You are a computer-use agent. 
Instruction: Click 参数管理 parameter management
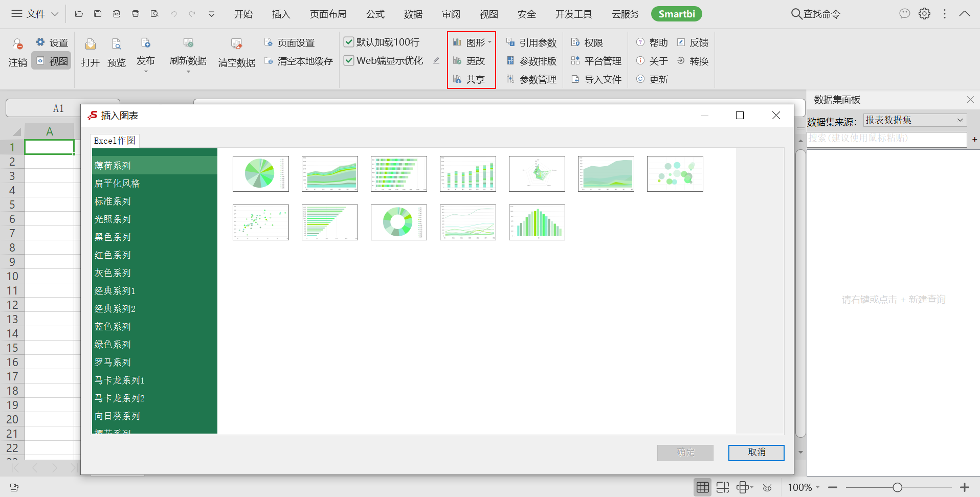(x=531, y=79)
